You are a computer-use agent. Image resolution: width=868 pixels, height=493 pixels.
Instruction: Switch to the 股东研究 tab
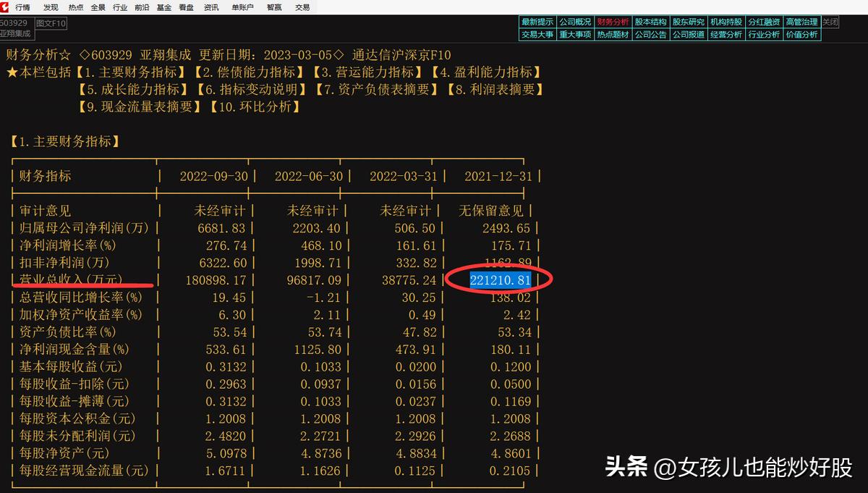[688, 22]
